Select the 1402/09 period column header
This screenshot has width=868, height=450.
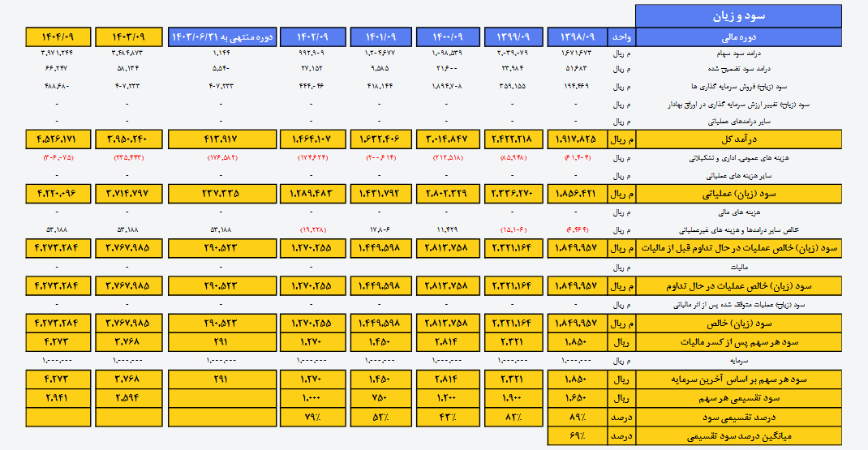tap(315, 37)
